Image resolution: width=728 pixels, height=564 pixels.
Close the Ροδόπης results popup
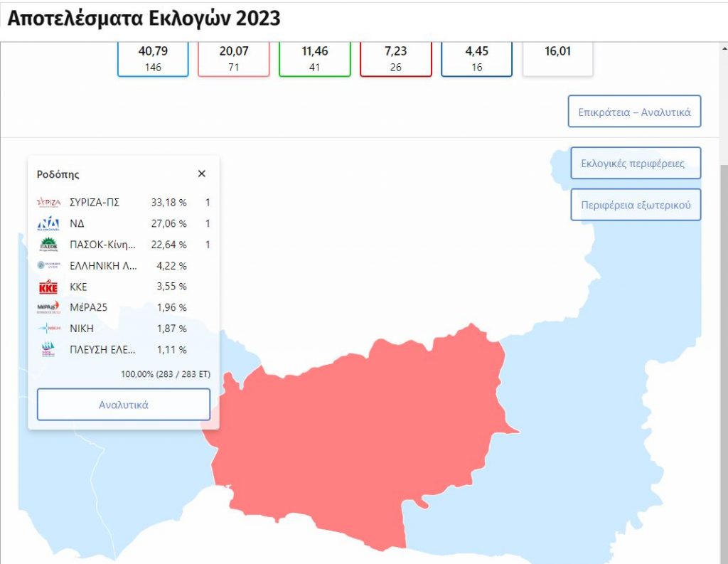(202, 174)
